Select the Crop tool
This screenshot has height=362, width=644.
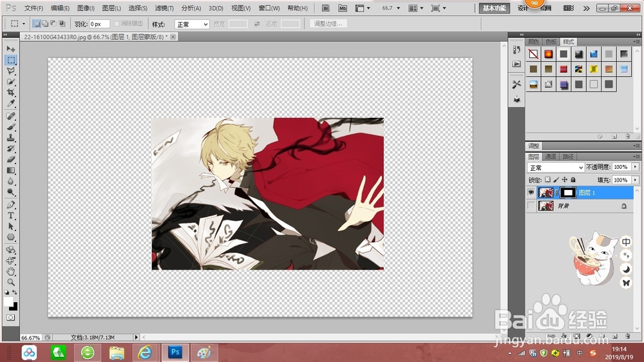click(x=11, y=93)
